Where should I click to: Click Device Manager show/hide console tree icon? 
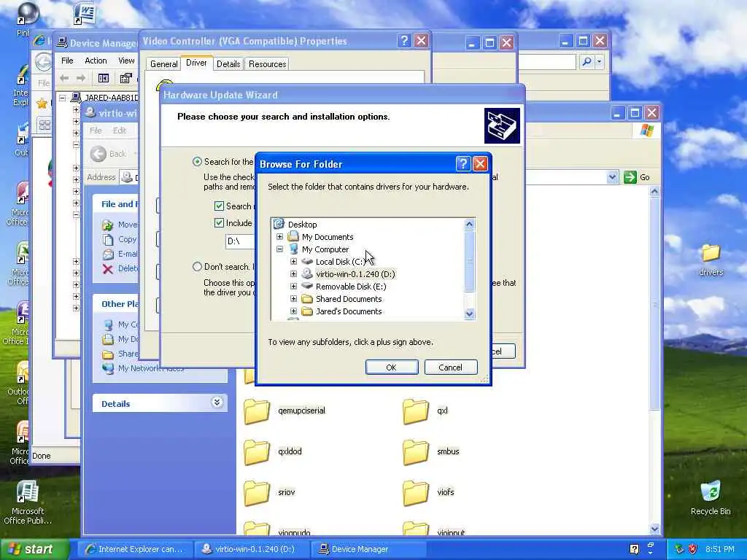pos(104,78)
